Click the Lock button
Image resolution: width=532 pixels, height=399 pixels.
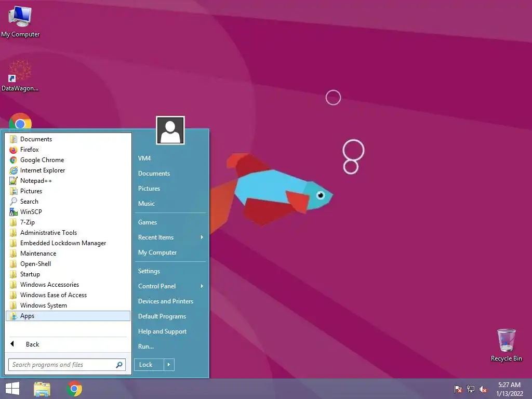(x=149, y=365)
